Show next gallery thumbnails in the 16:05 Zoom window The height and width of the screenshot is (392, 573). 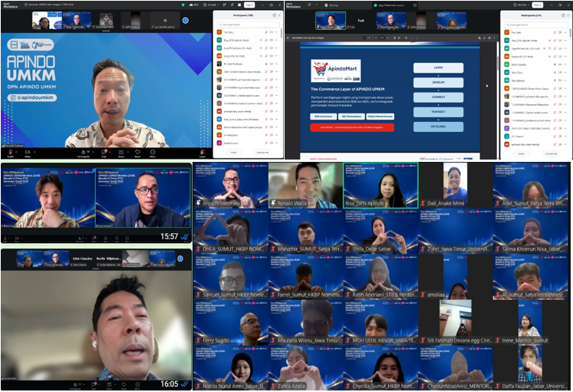pos(180,259)
